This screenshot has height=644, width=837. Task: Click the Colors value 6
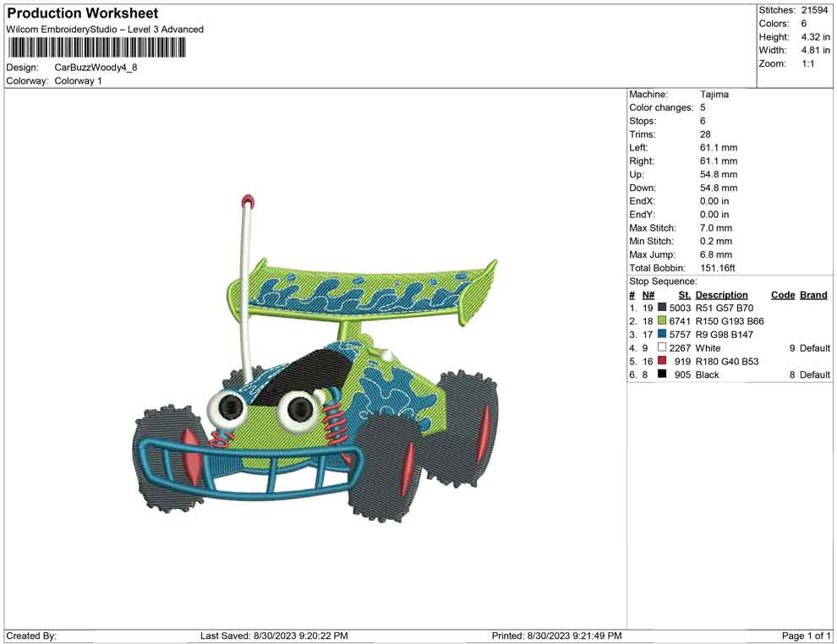tap(804, 24)
